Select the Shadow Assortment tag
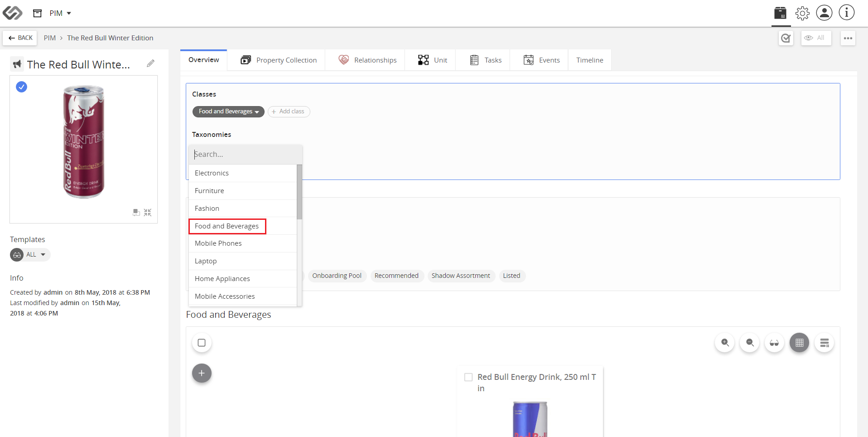868x437 pixels. 461,276
